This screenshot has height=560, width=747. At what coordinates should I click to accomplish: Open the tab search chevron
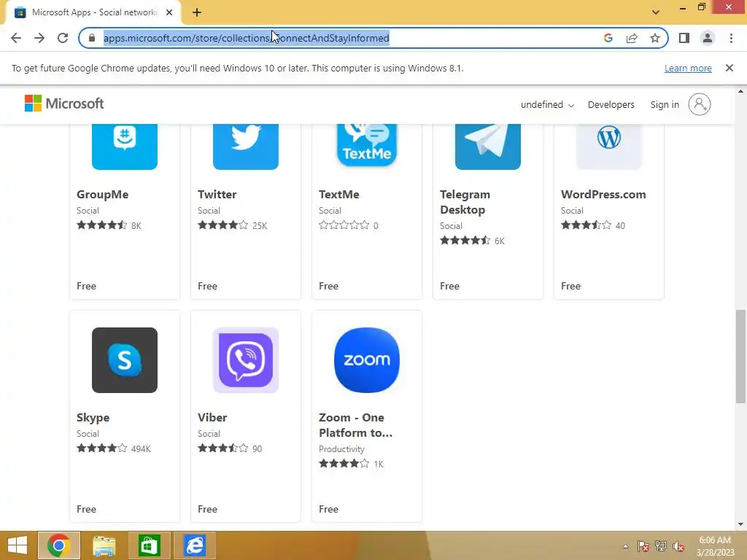pyautogui.click(x=656, y=12)
